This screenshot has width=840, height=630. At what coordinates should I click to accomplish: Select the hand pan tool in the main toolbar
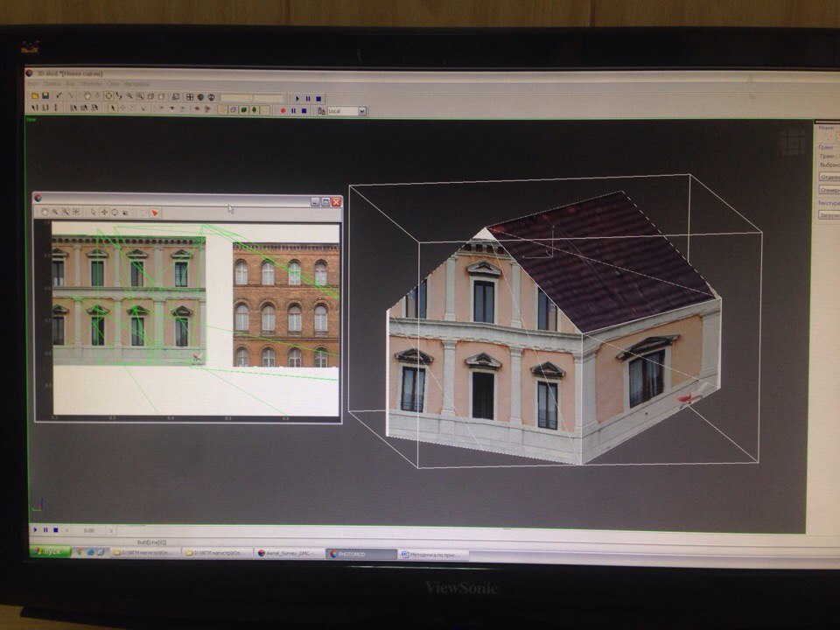point(87,96)
